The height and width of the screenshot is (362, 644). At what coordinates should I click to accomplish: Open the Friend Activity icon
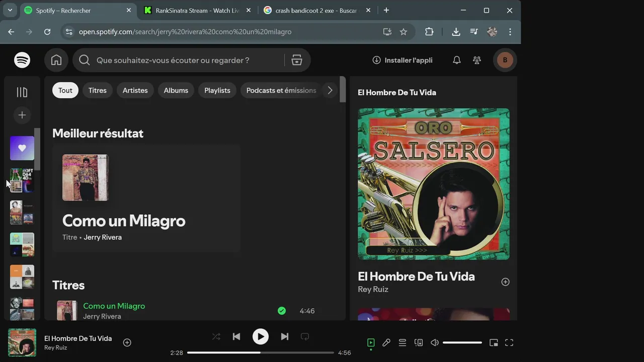(477, 60)
